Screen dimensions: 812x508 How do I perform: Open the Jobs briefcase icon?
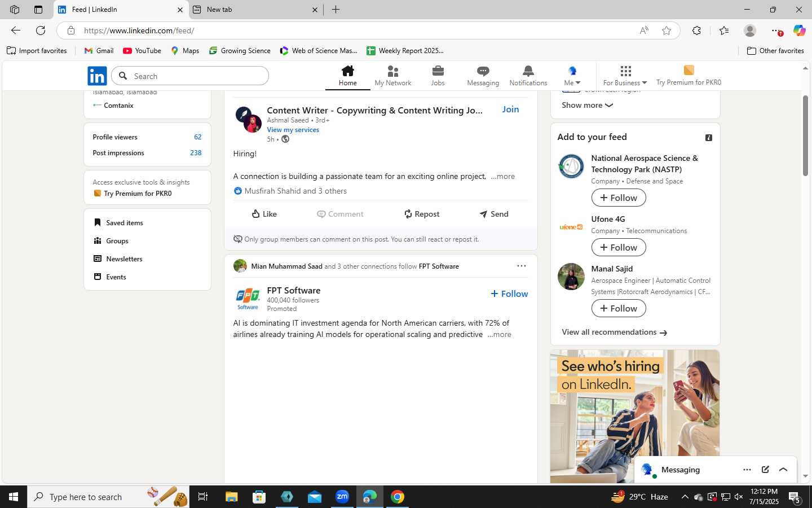click(438, 76)
